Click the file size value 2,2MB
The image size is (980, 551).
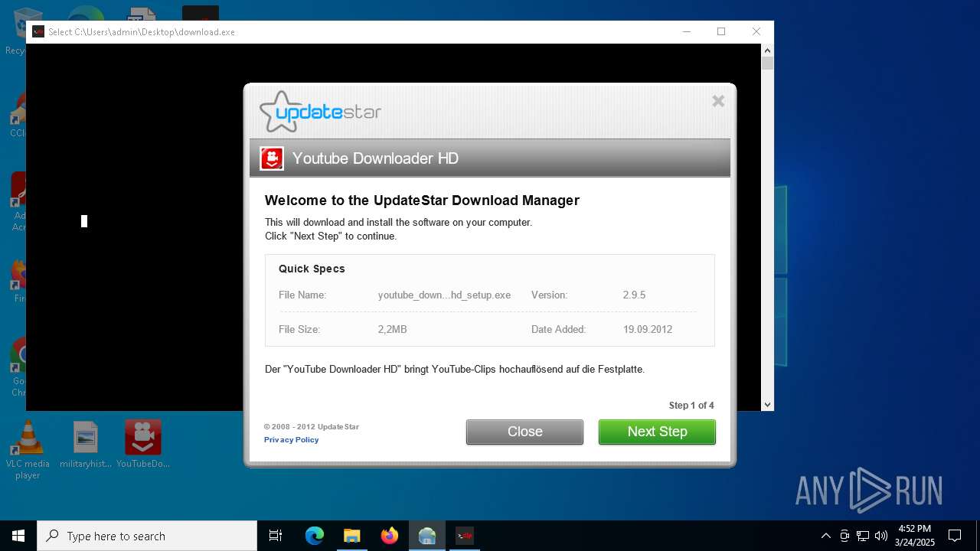point(392,329)
